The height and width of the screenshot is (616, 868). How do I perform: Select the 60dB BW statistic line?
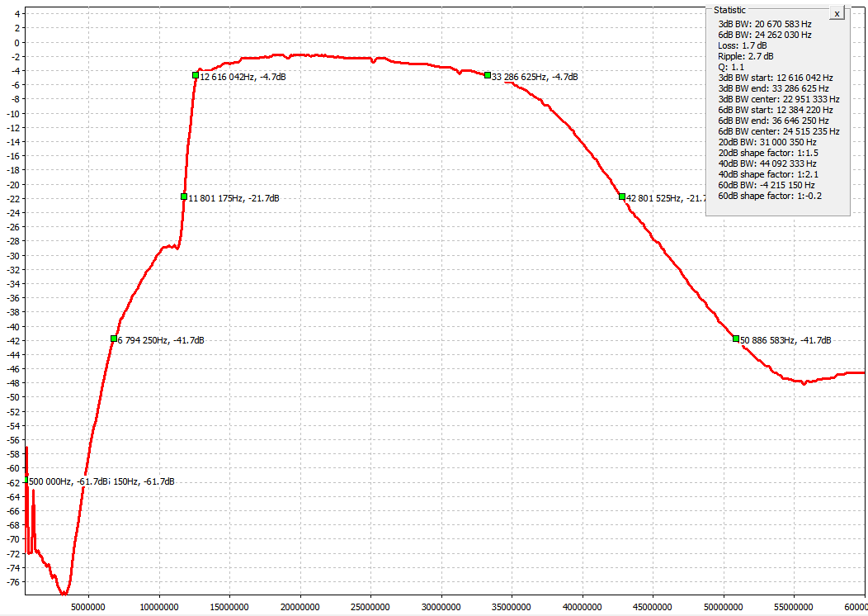coord(766,185)
